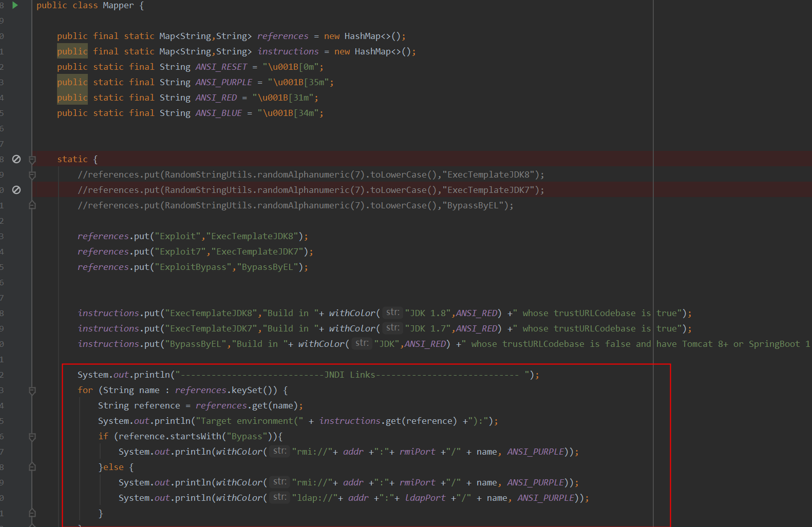Click the highlighted public keyword on the ANSI_RED line
This screenshot has height=527, width=812.
72,97
